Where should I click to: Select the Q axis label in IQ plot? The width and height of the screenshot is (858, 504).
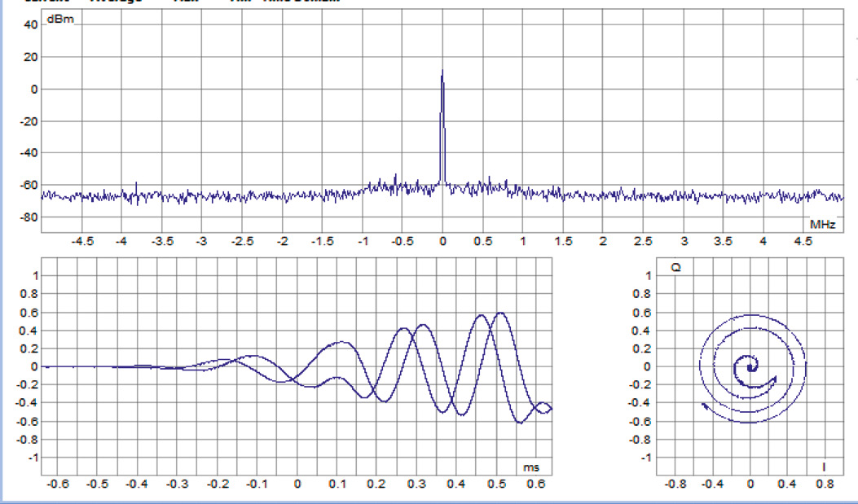tap(675, 267)
